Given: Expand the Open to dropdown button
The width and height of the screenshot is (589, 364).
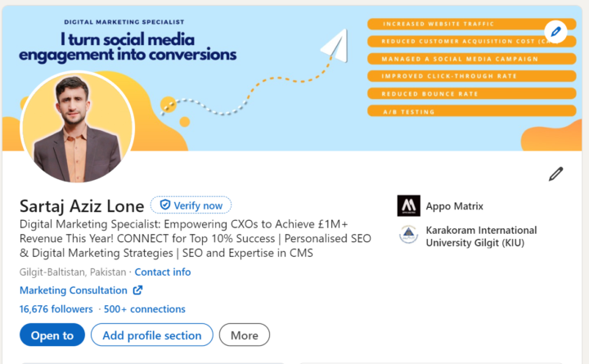Looking at the screenshot, I should click(52, 335).
